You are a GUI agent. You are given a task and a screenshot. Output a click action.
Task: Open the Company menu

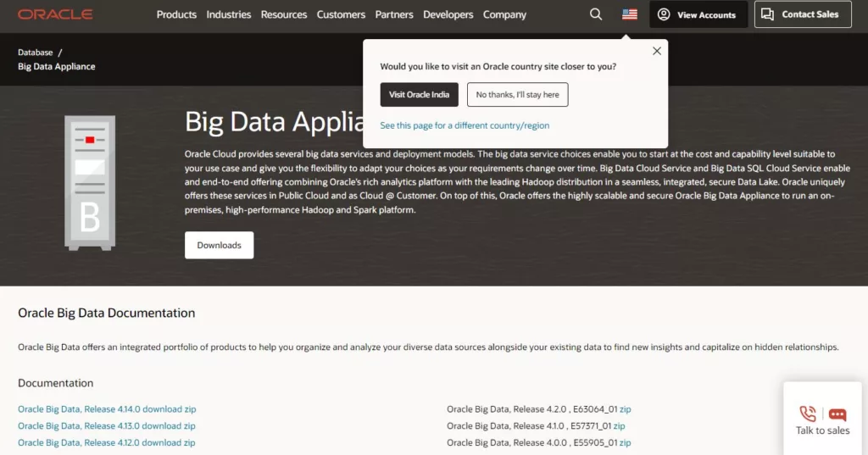tap(505, 14)
